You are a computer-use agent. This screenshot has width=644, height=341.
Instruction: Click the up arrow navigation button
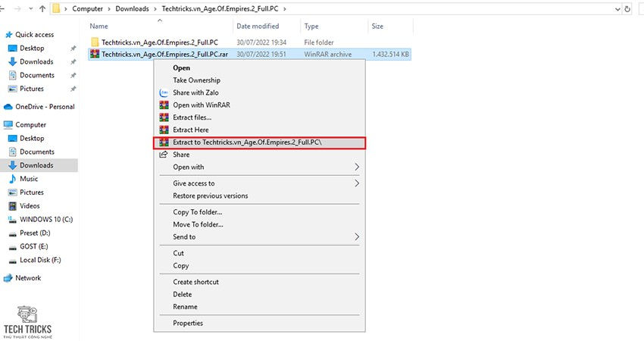tap(42, 8)
